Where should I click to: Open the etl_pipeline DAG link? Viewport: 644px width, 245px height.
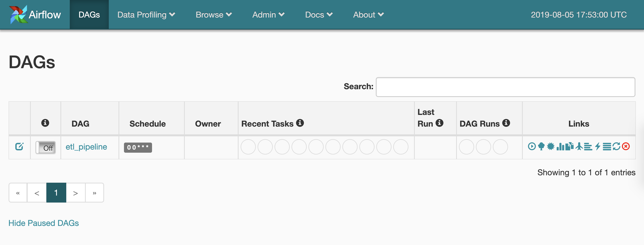(86, 147)
